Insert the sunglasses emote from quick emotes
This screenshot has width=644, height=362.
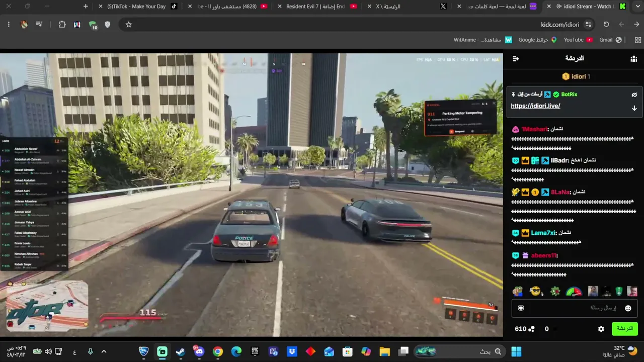pos(536,291)
